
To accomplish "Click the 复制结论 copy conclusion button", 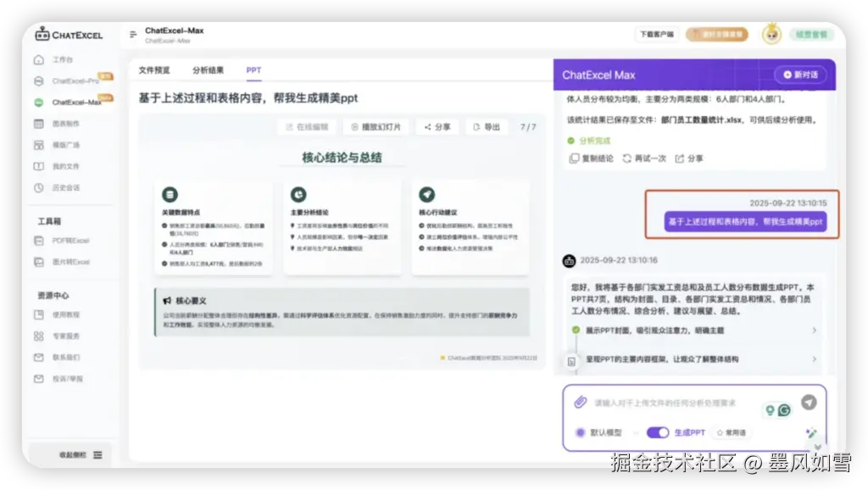I will (x=591, y=159).
